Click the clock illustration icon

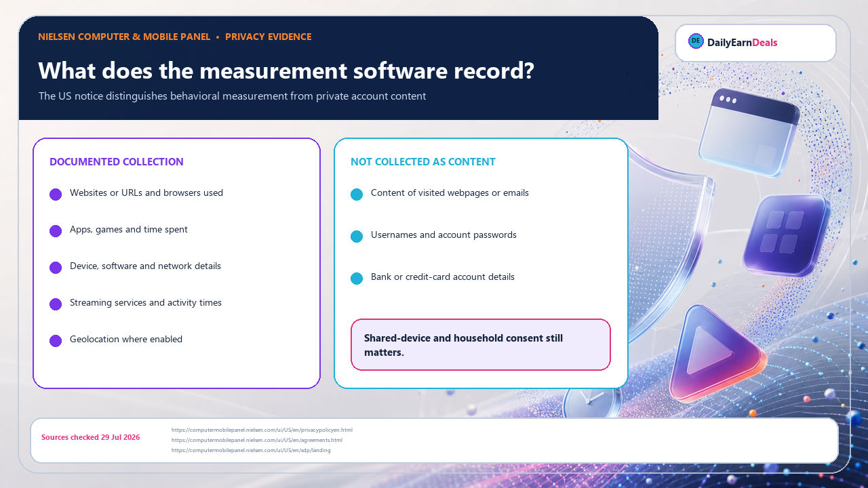(592, 402)
